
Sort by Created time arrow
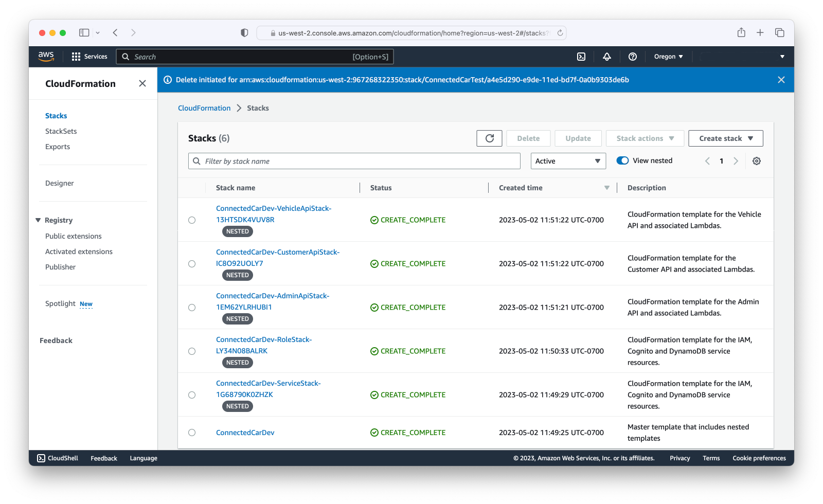tap(607, 188)
